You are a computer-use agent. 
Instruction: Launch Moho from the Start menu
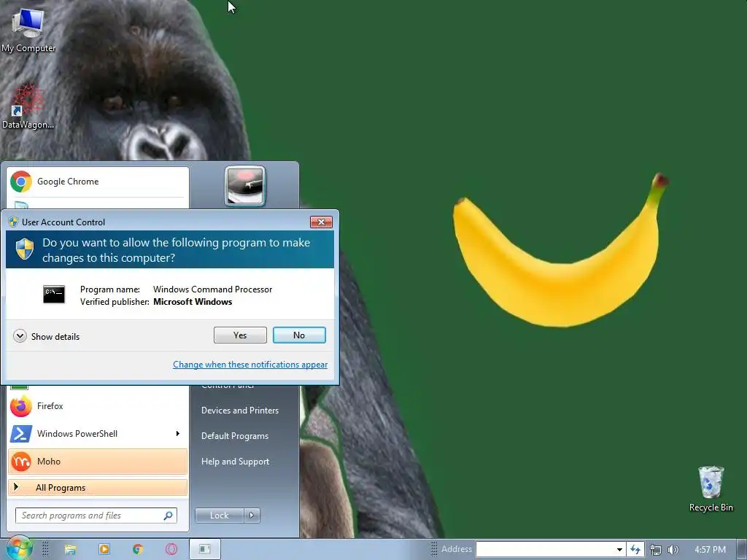pos(98,462)
